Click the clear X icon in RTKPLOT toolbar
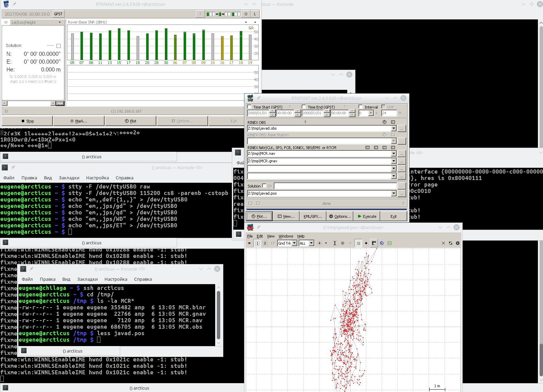Image resolution: width=543 pixels, height=392 pixels. 443,243
